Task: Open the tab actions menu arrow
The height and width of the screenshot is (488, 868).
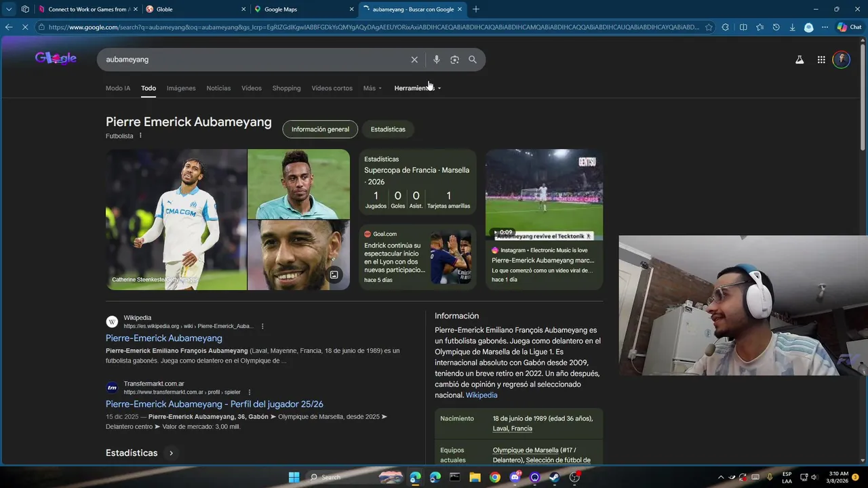Action: [x=9, y=9]
